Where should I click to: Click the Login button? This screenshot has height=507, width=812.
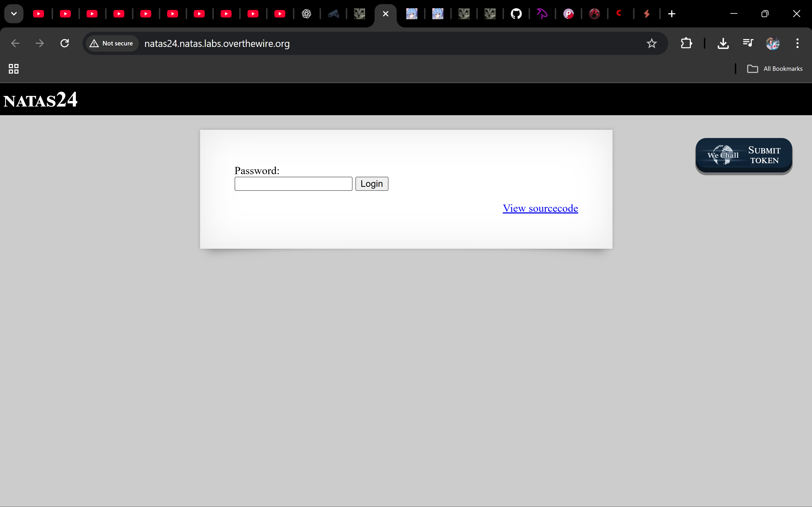pyautogui.click(x=371, y=184)
